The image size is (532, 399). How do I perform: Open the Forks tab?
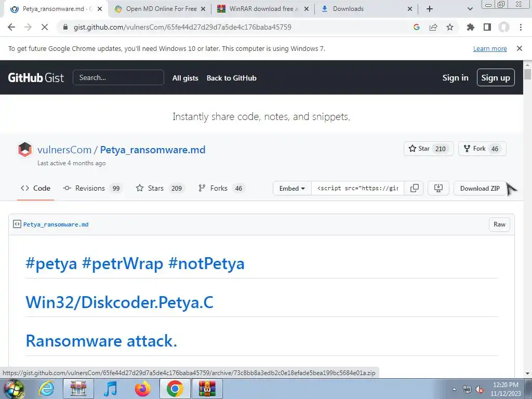click(x=221, y=188)
